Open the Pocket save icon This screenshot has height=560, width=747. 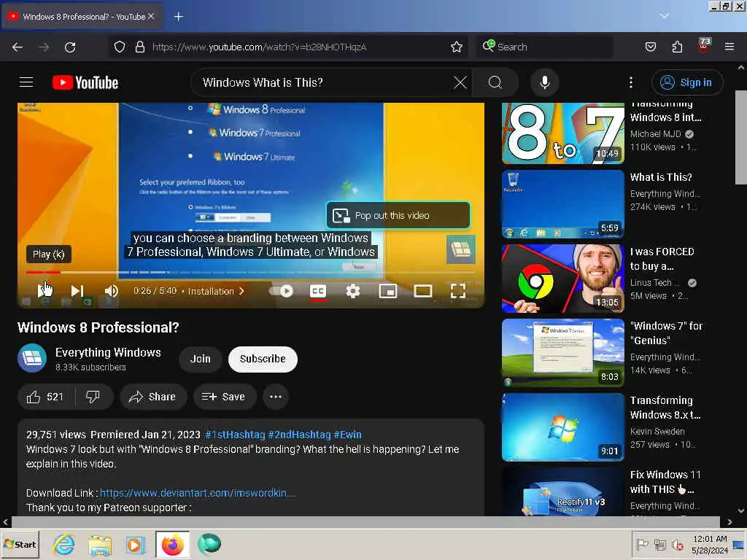pyautogui.click(x=650, y=47)
